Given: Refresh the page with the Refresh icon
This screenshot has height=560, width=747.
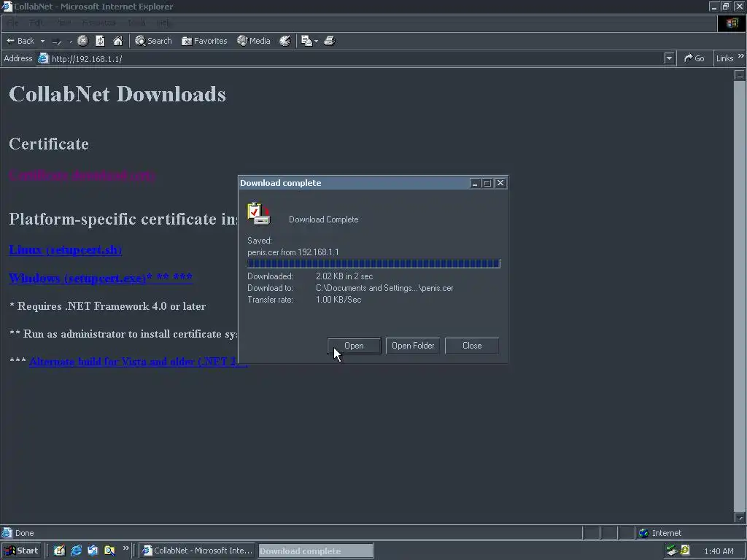Looking at the screenshot, I should click(100, 41).
